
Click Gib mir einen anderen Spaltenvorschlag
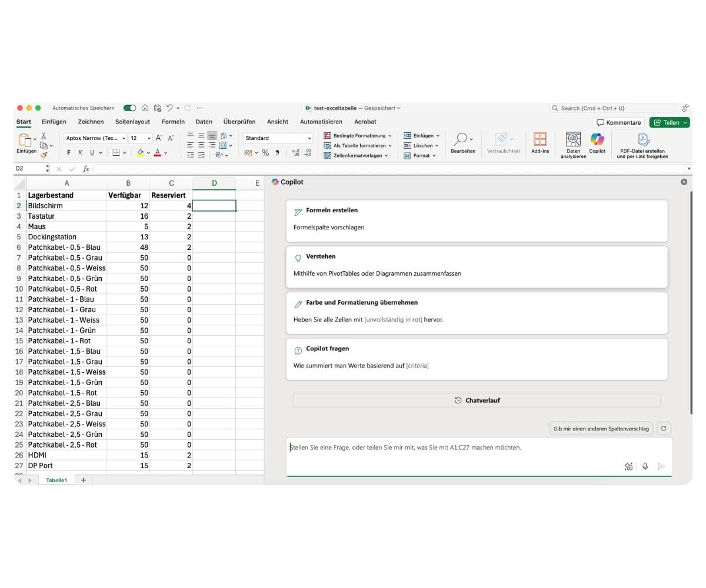601,429
